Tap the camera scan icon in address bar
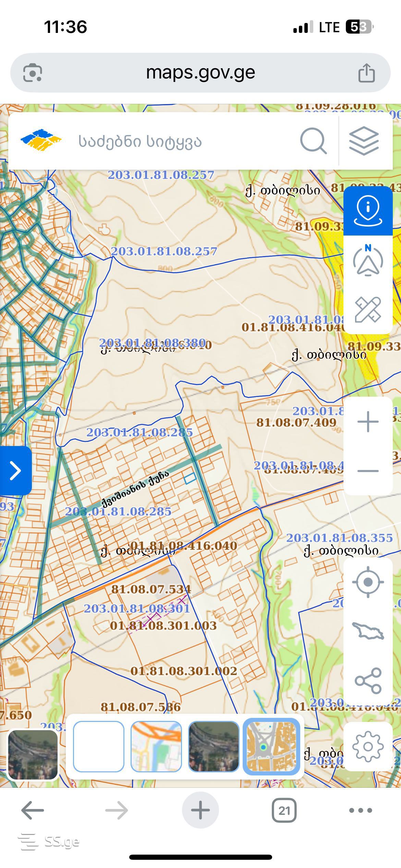Screen dimensions: 401x868 [33, 73]
